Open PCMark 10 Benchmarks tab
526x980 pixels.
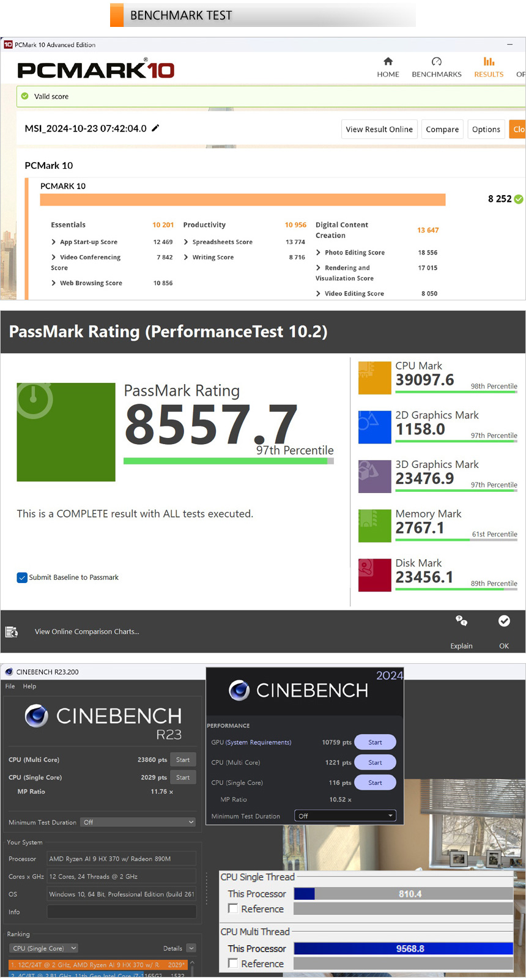pos(437,68)
